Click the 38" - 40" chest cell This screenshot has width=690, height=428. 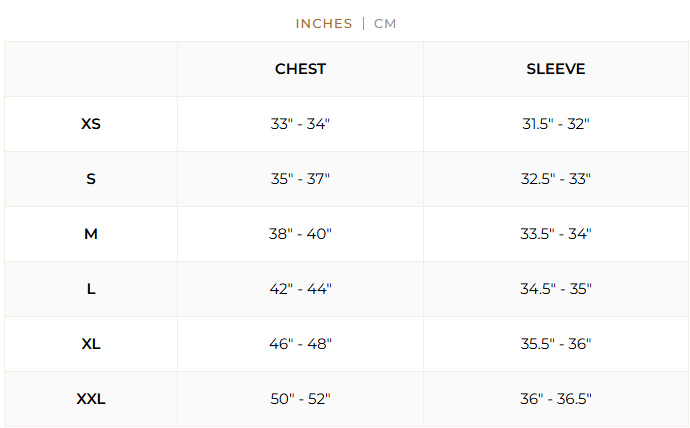click(x=300, y=234)
